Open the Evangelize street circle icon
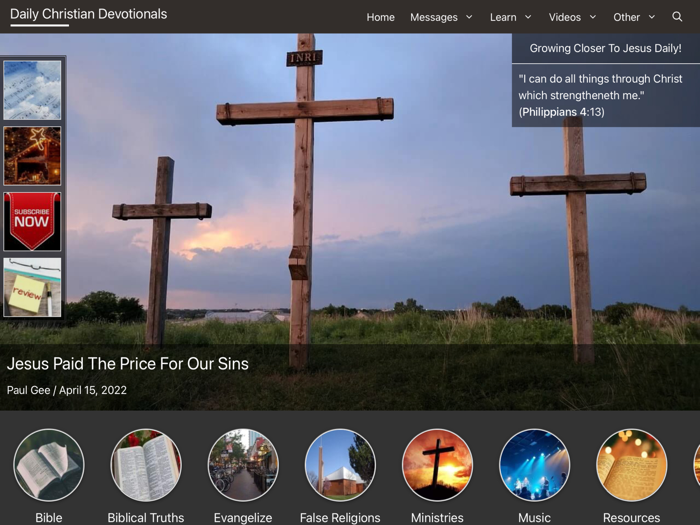700x525 pixels. tap(243, 465)
